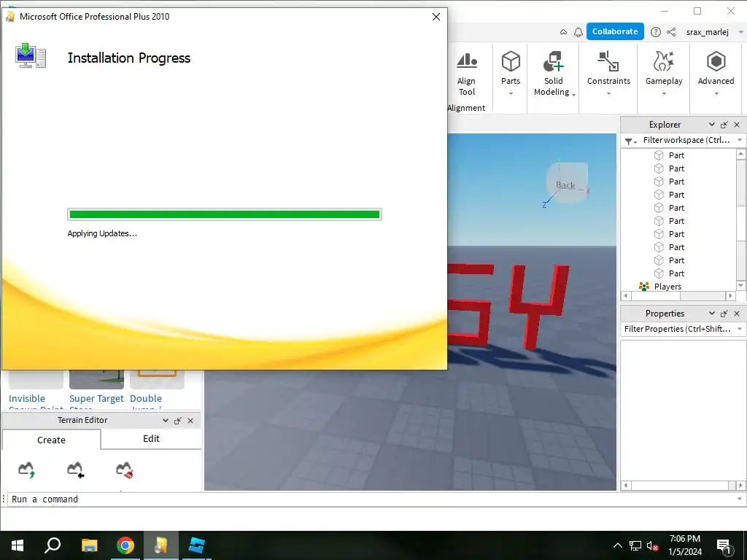Open Properties panel options chevron
The height and width of the screenshot is (560, 747).
(x=712, y=314)
